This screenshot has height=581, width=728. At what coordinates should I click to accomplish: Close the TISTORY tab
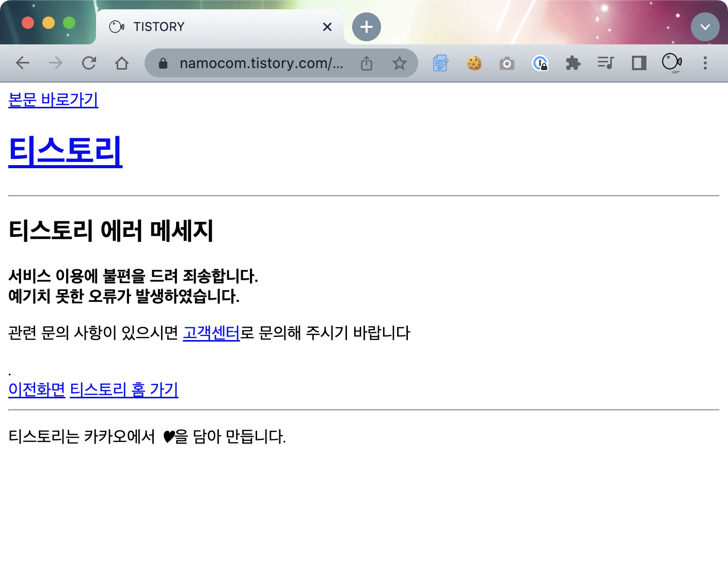[x=327, y=27]
